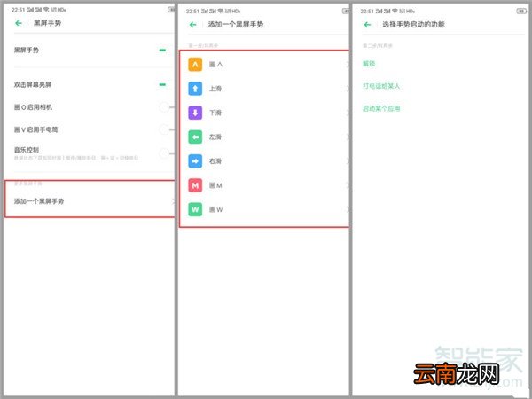This screenshot has width=532, height=399.
Task: Click the 上滑 row label
Action: point(215,89)
